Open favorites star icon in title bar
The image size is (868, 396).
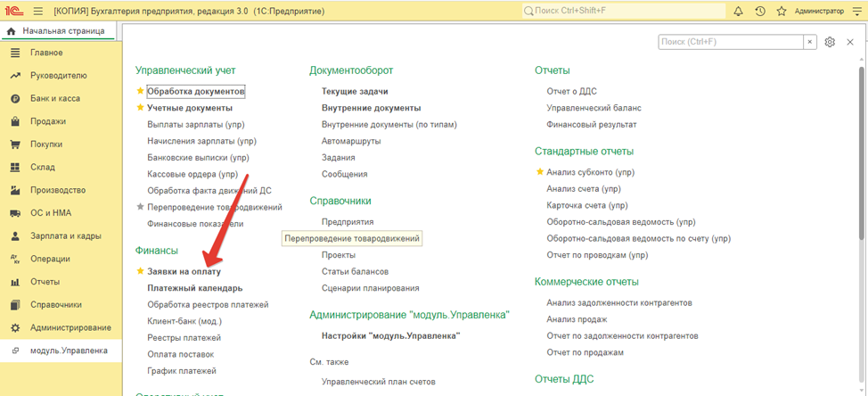pyautogui.click(x=781, y=11)
